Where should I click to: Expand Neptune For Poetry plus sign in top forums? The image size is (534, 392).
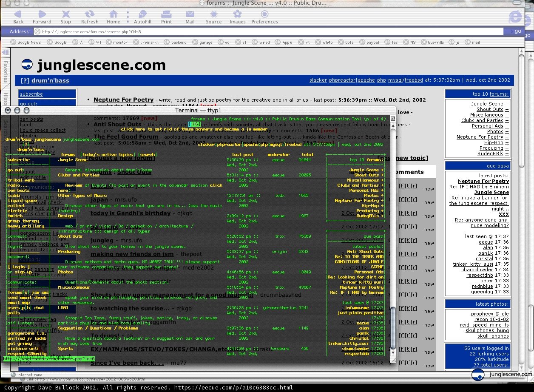click(507, 137)
